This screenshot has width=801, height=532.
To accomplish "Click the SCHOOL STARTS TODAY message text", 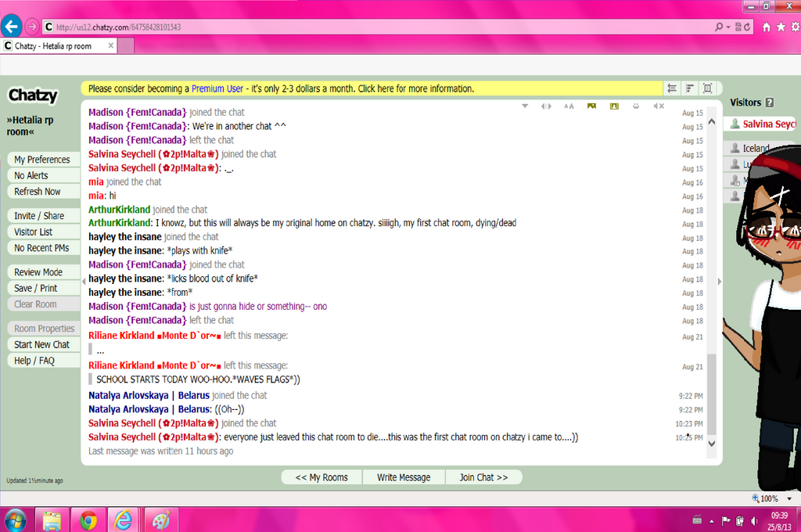I will [198, 379].
